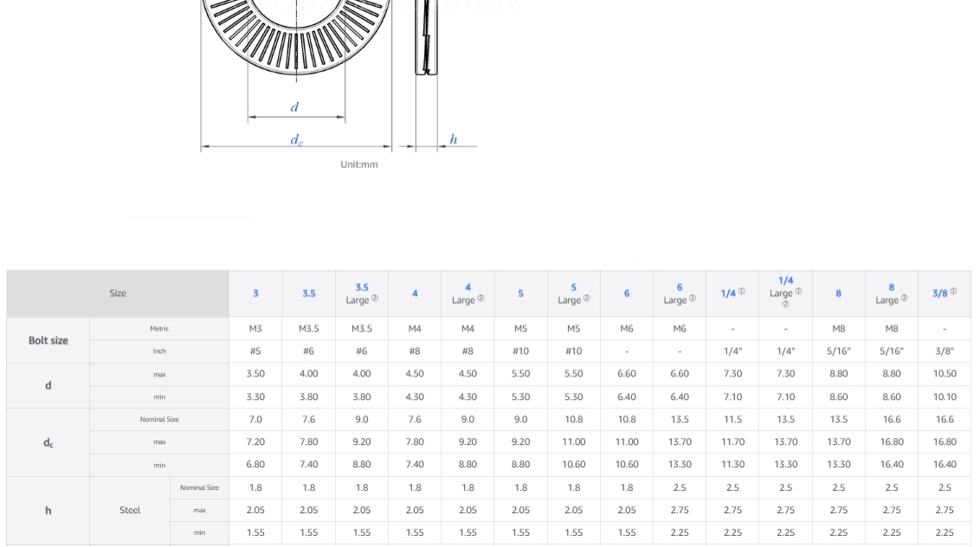Click the M3 bolt size cell

255,328
